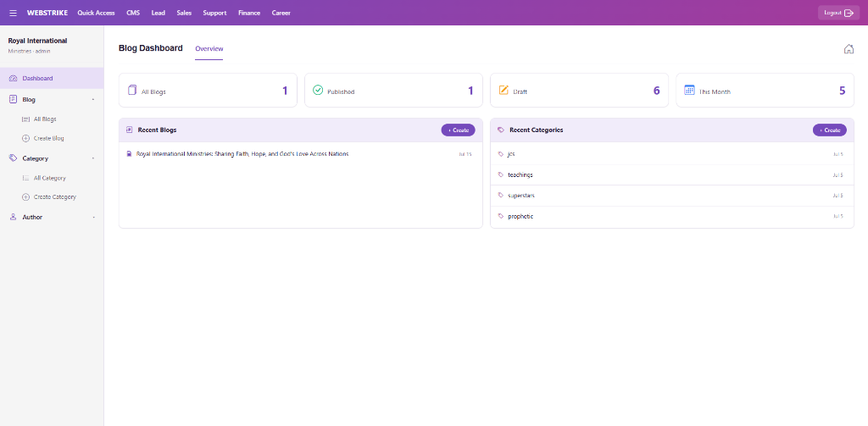Open the CMS menu
868x426 pixels.
(x=133, y=13)
